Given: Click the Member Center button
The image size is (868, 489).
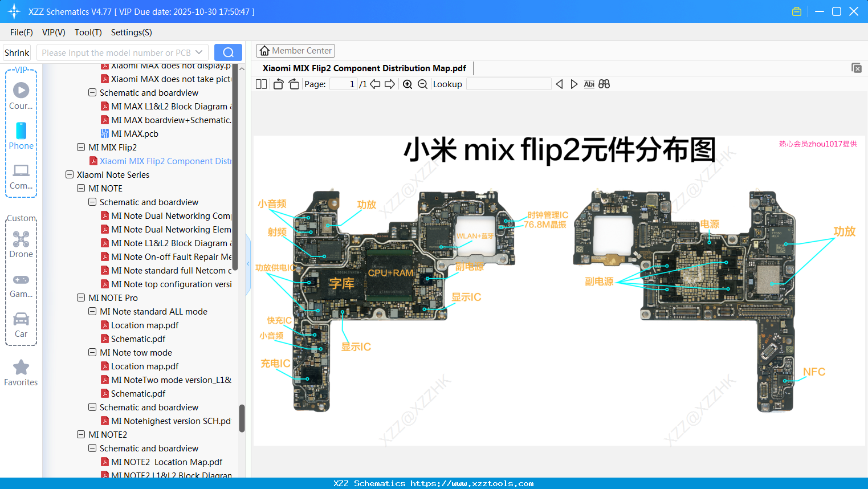Looking at the screenshot, I should click(x=295, y=50).
